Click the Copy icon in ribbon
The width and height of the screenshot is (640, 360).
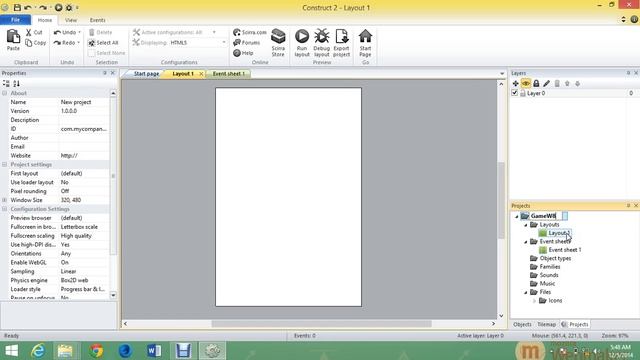pos(29,43)
